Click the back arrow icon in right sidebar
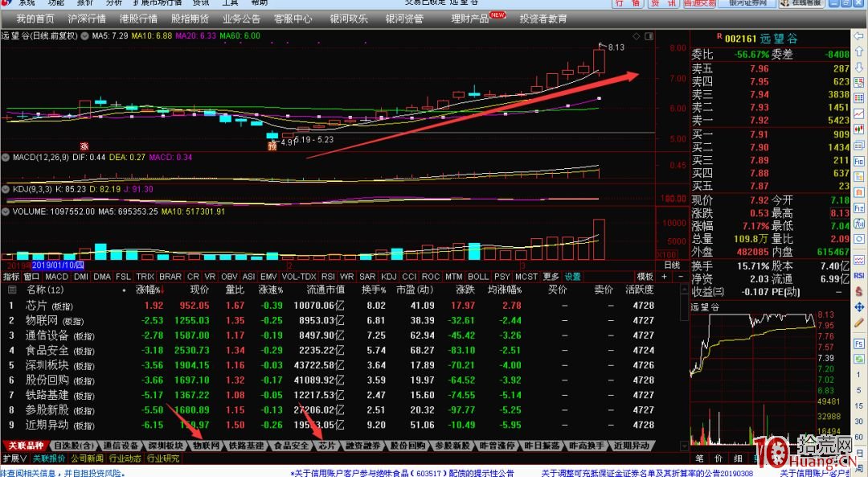868x477 pixels. (858, 36)
